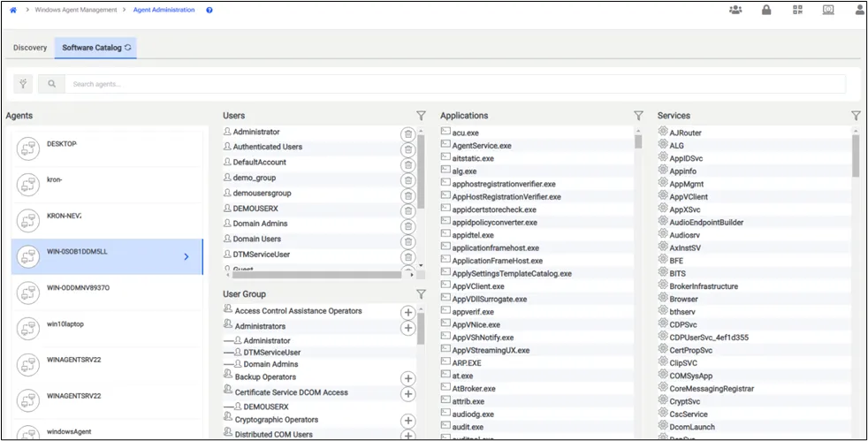Image resolution: width=868 pixels, height=441 pixels.
Task: Add to Access Control Assistance Operators group
Action: 407,312
